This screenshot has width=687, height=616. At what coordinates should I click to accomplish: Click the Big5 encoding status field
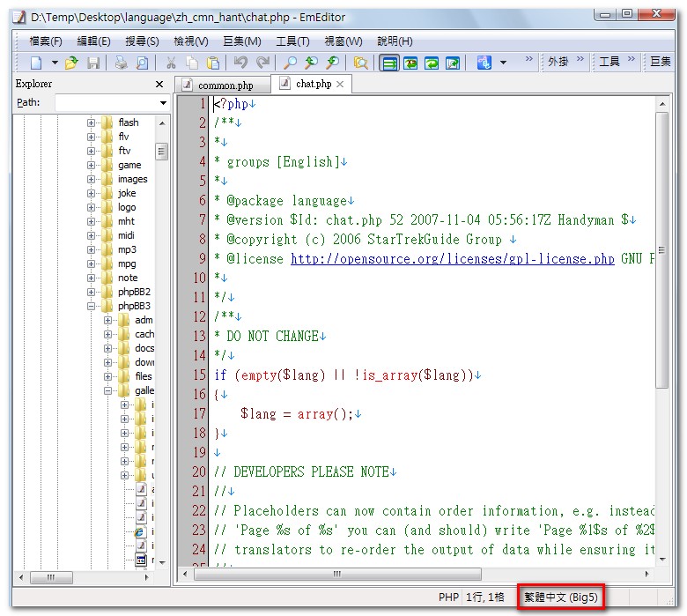[561, 597]
